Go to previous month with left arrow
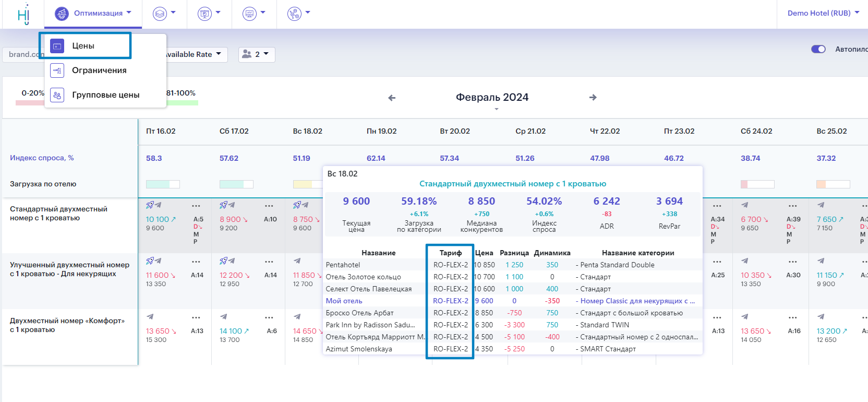This screenshot has width=868, height=402. (x=392, y=98)
